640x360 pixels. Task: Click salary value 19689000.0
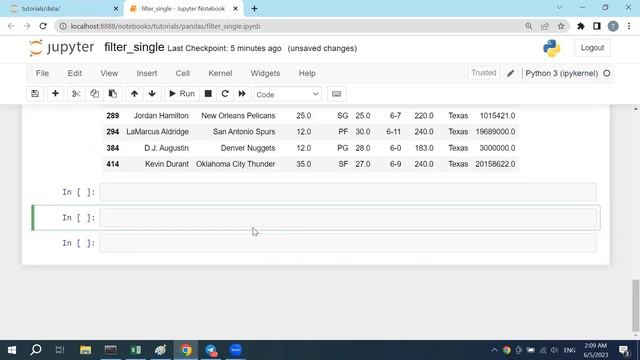(495, 132)
